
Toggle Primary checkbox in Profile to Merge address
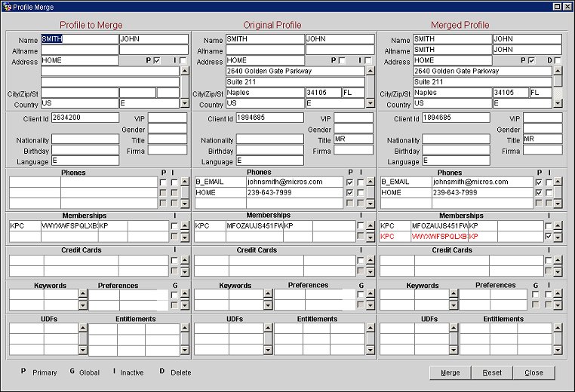[157, 60]
